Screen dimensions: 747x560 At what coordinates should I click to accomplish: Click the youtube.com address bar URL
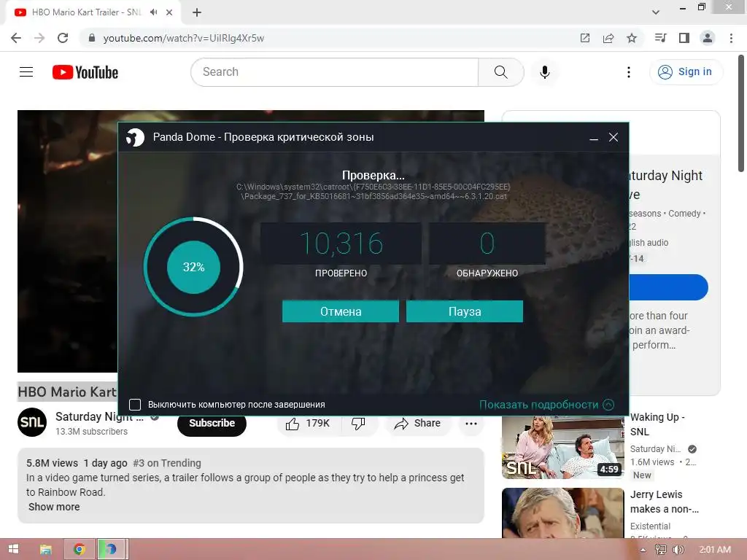tap(184, 38)
